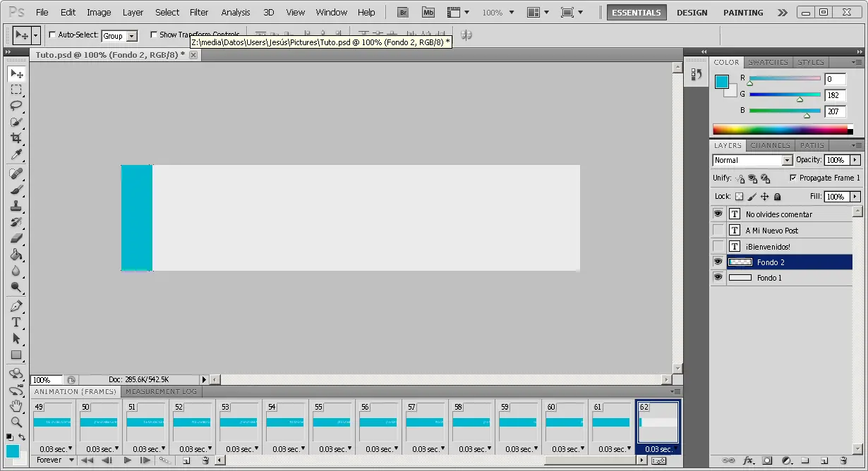Open the Opacity slider arrow
The width and height of the screenshot is (868, 471).
[855, 160]
